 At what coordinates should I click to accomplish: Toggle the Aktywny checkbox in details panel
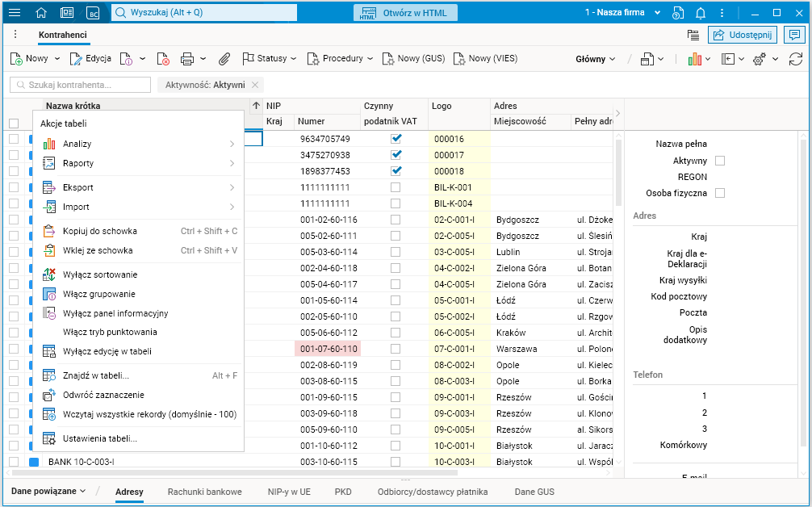[x=720, y=161]
